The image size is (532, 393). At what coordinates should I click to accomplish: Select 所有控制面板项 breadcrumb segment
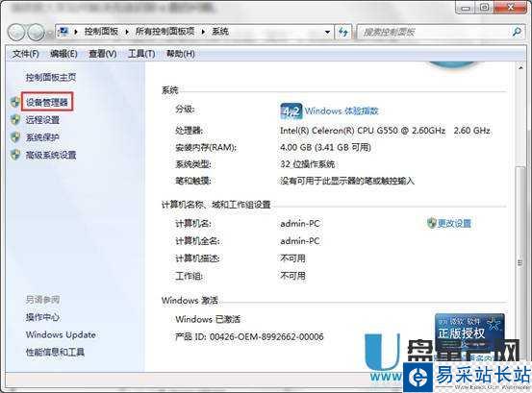click(165, 32)
